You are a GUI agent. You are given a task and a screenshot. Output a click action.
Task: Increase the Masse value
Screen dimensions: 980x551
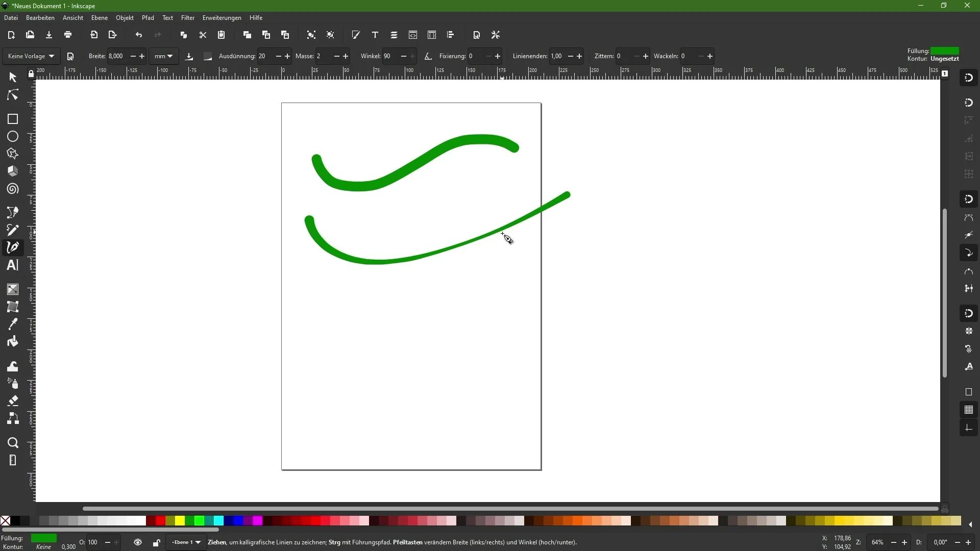346,56
